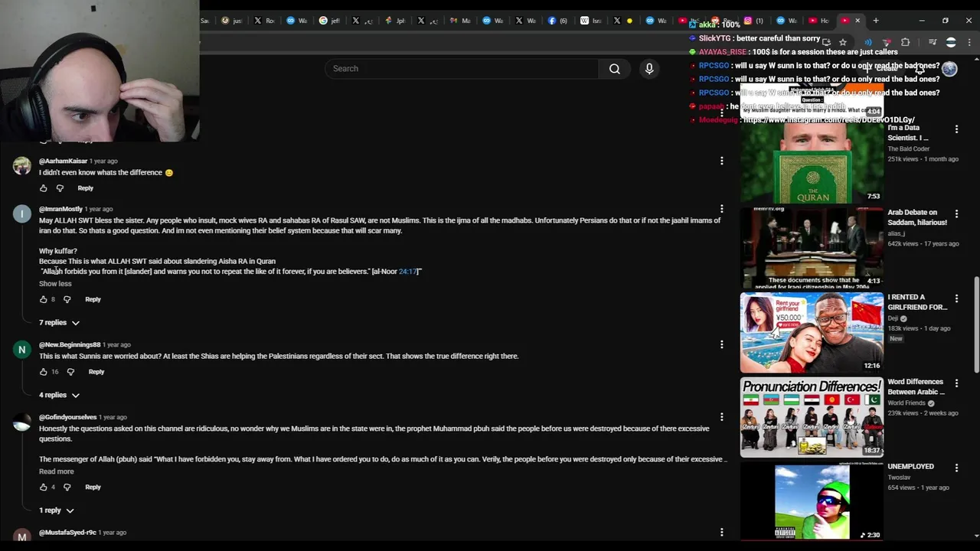
Task: Open the Arab Debate video thumbnail 4:13
Action: click(x=812, y=247)
